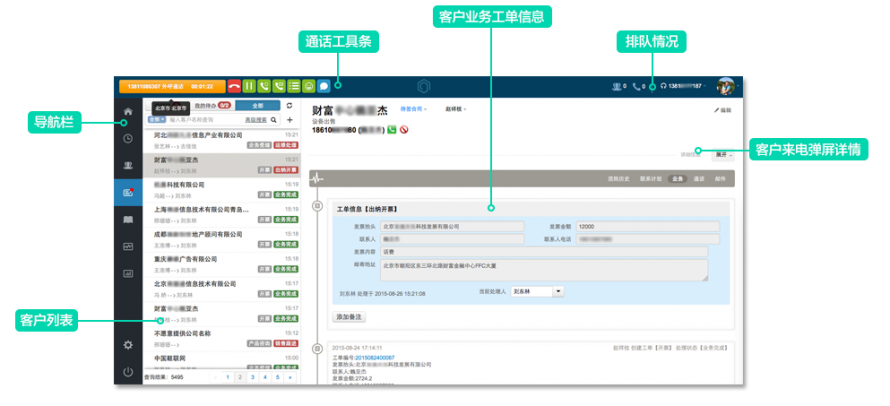890x406 pixels.
Task: Open the green checklist icon in call toolbar
Action: point(293,86)
